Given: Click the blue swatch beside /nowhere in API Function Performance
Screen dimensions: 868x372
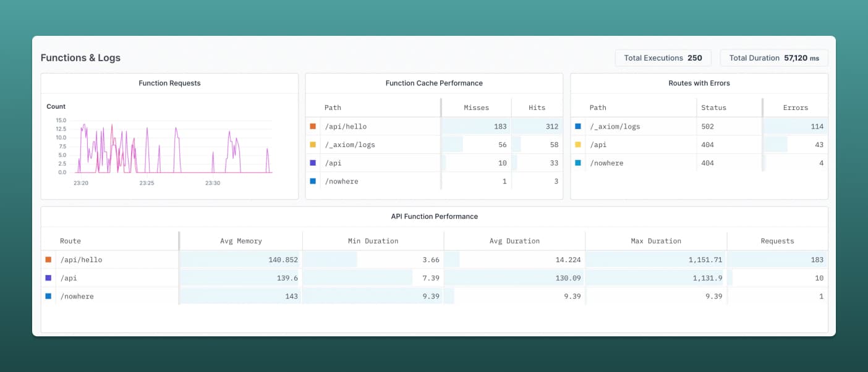Looking at the screenshot, I should coord(48,296).
